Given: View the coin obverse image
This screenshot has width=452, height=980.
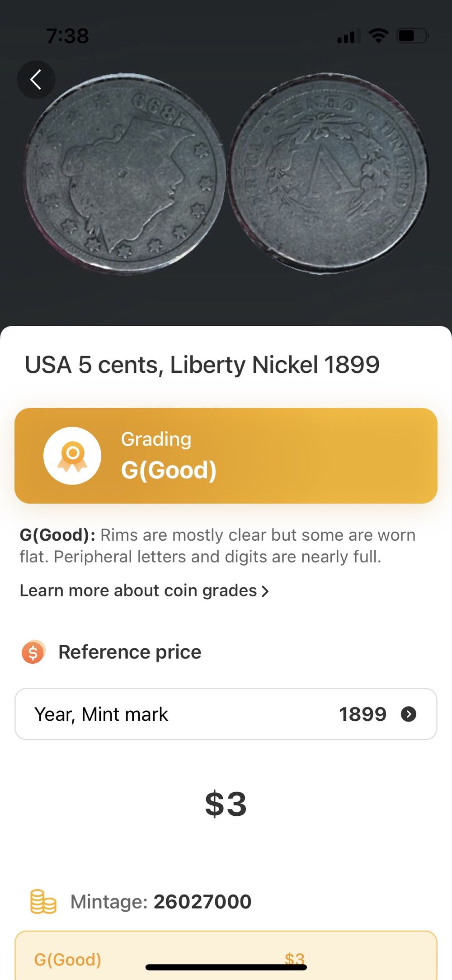Looking at the screenshot, I should [x=123, y=173].
